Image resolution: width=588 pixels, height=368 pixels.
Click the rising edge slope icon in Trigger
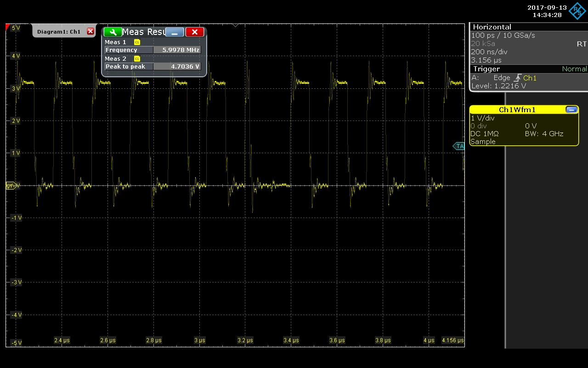[x=517, y=78]
